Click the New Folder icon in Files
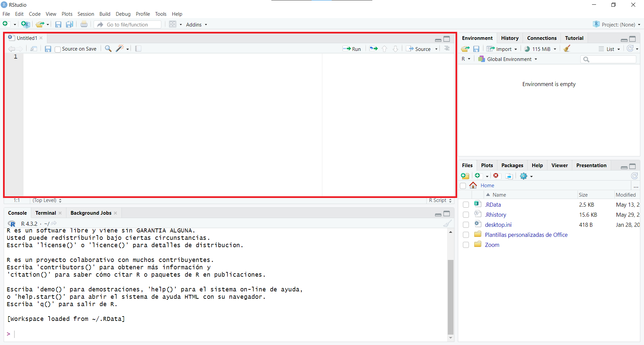This screenshot has height=345, width=644. coord(465,176)
